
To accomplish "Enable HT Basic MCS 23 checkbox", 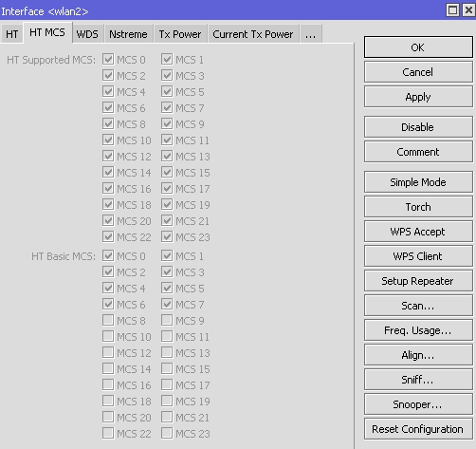I will tap(167, 433).
